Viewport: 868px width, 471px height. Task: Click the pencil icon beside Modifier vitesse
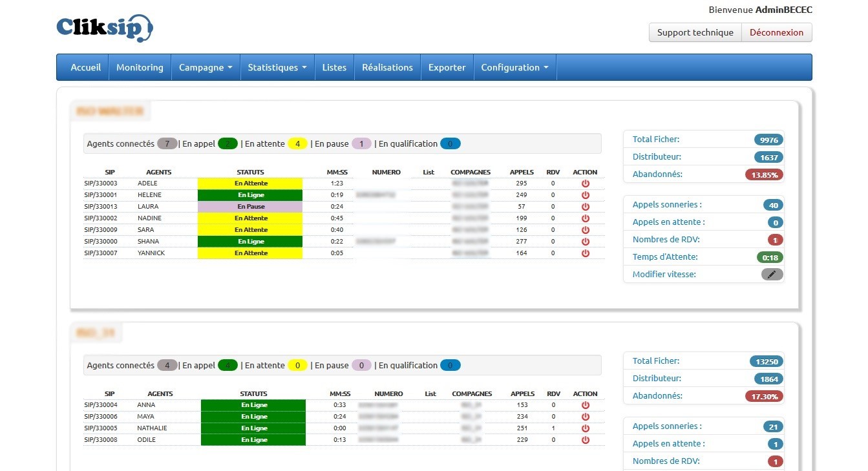tap(772, 275)
